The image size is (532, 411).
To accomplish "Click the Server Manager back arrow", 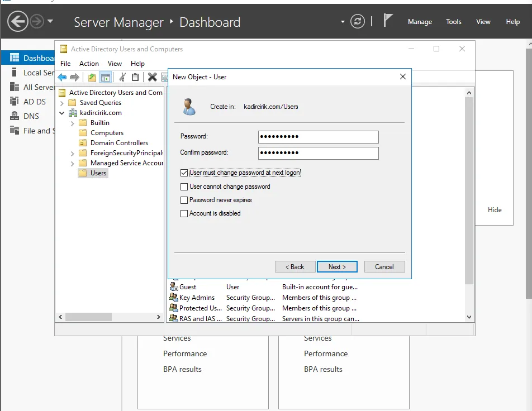I will [x=18, y=21].
